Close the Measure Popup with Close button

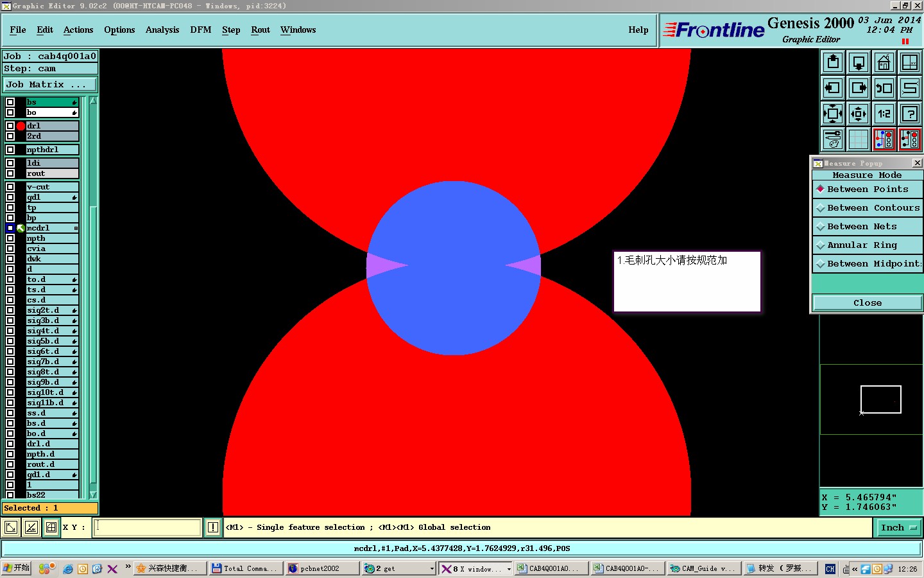(868, 303)
